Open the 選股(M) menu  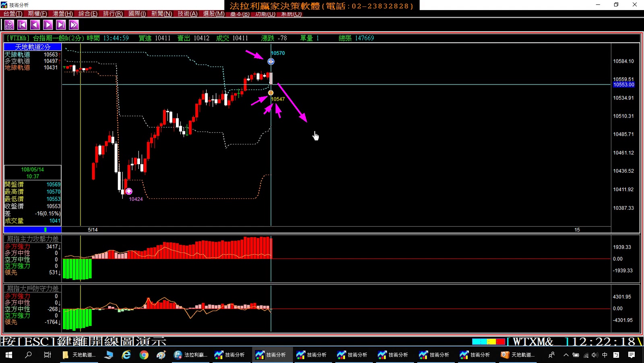click(214, 14)
